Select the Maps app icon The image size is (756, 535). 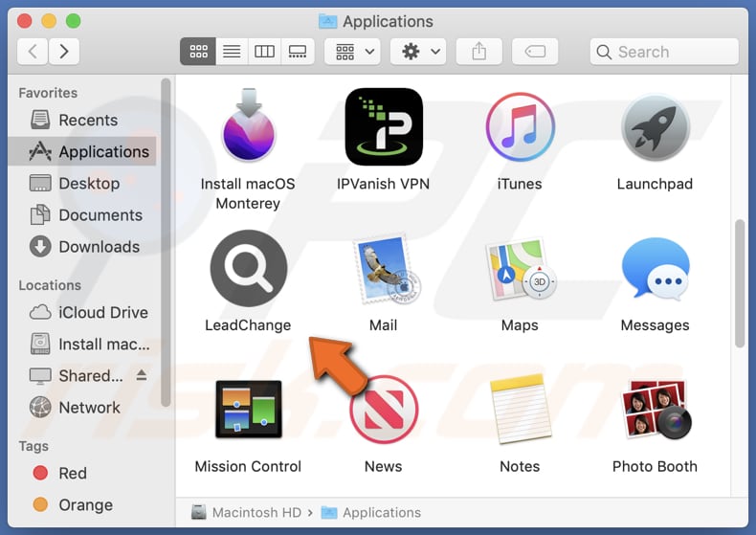[x=521, y=269]
